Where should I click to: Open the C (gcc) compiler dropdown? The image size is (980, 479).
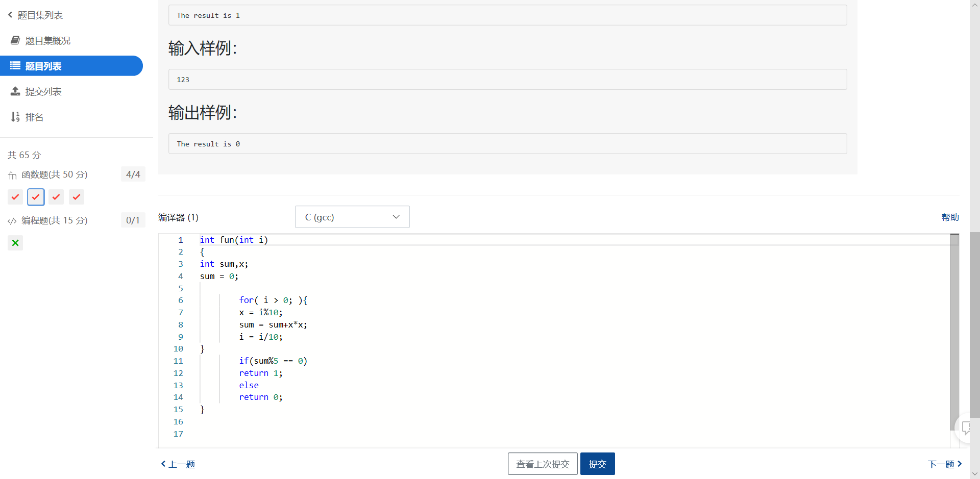[352, 217]
